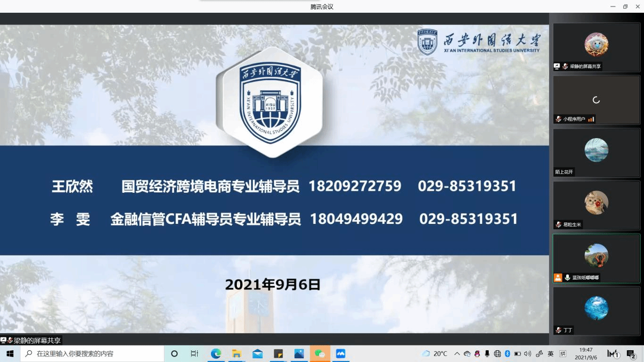This screenshot has width=644, height=362.
Task: Click the weather 20°C widget
Action: [435, 354]
